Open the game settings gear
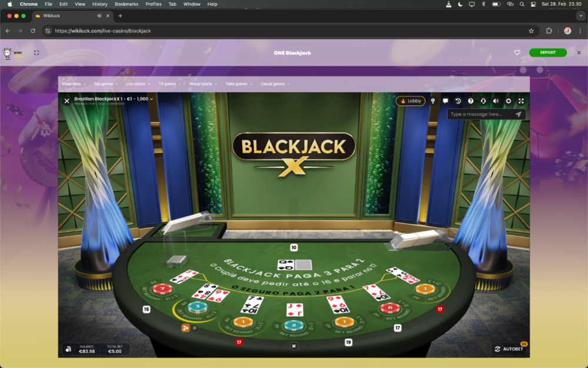The height and width of the screenshot is (368, 588). (508, 101)
